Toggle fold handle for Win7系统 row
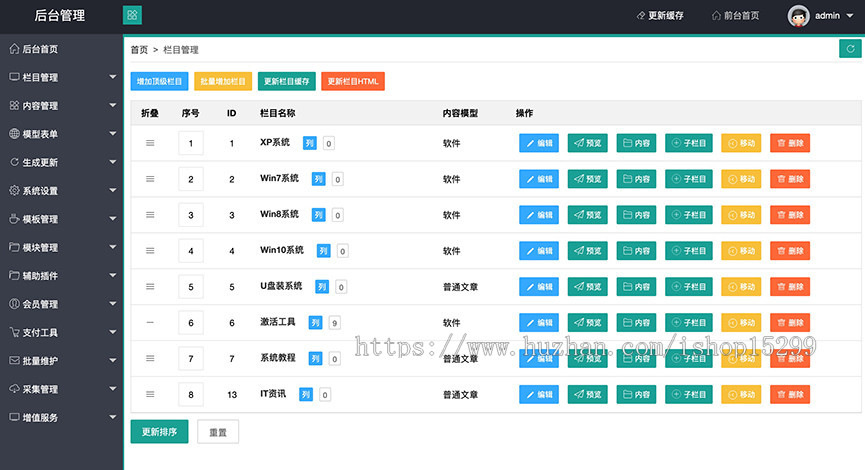 coord(150,179)
